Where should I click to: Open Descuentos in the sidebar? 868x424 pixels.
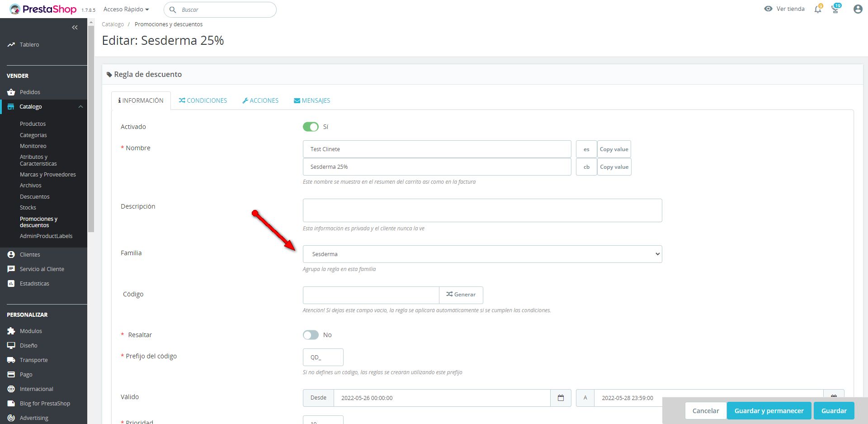click(x=35, y=197)
